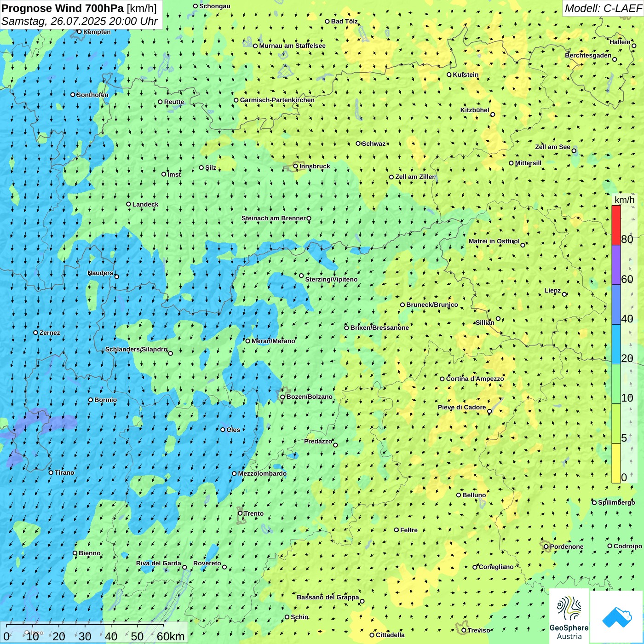This screenshot has width=644, height=644.
Task: Click the Cittadella label
Action: pos(390,635)
